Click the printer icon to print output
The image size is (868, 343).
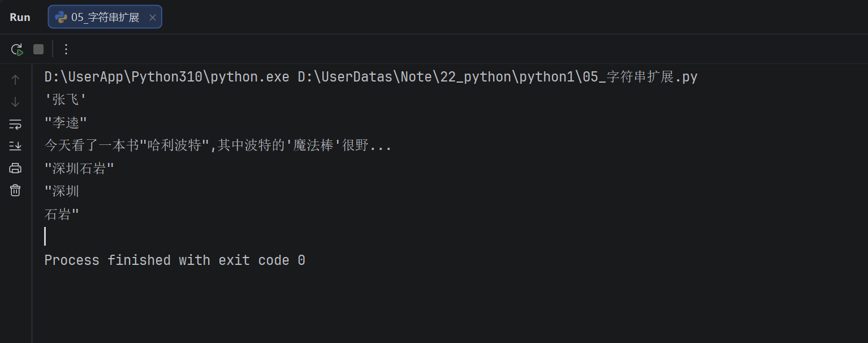15,168
